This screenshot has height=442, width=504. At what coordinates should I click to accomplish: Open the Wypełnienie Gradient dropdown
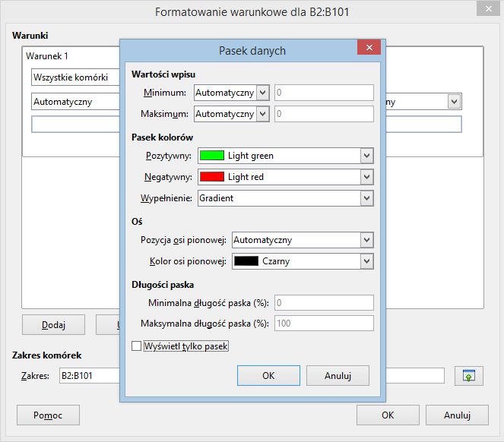(367, 198)
